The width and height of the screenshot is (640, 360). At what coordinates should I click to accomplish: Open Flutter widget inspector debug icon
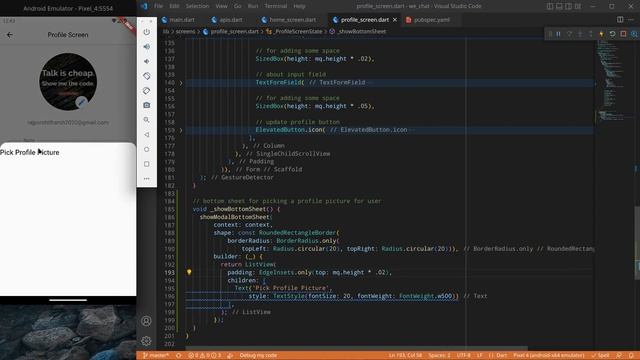634,34
